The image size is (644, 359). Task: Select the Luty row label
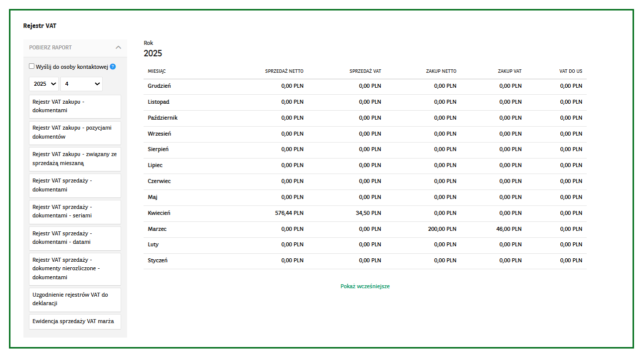point(154,244)
